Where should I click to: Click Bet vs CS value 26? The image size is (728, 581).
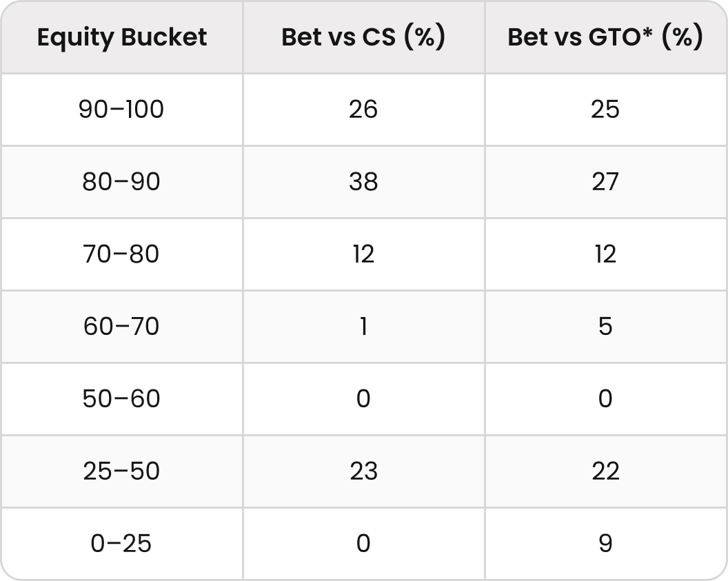[x=363, y=109]
